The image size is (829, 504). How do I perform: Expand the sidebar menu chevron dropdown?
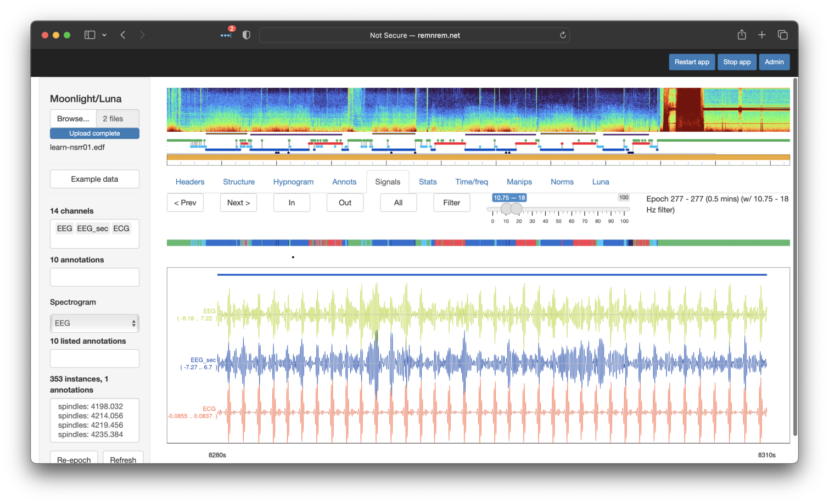pos(104,35)
